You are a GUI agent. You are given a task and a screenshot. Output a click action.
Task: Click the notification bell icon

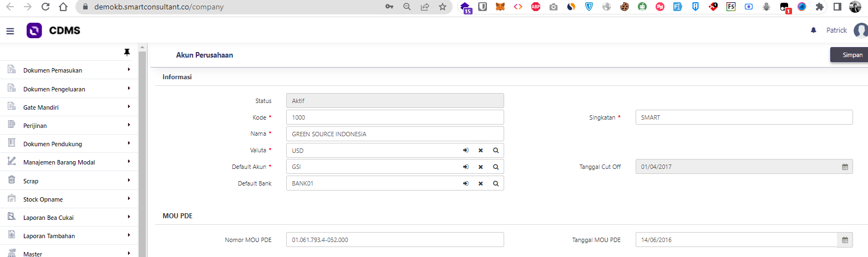tap(814, 30)
